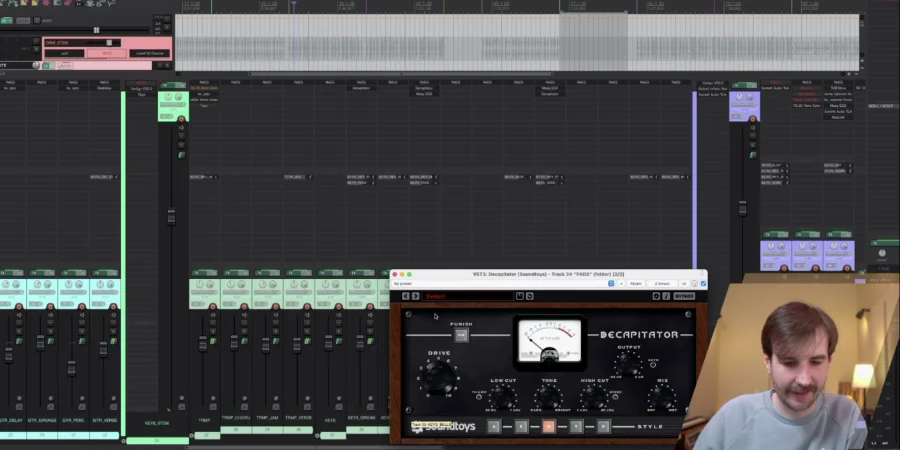Arm the TRMP track for recording
Viewport: 900px width, 450px height.
point(212,307)
